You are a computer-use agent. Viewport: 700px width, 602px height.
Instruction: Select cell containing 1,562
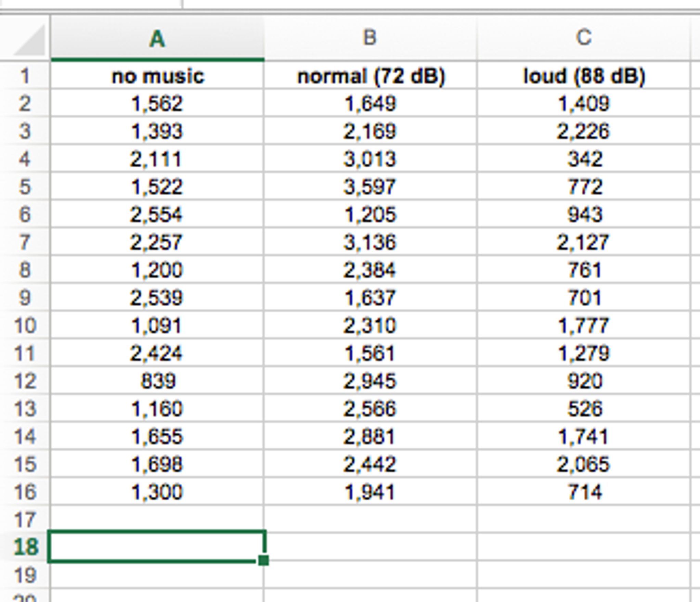(x=157, y=103)
